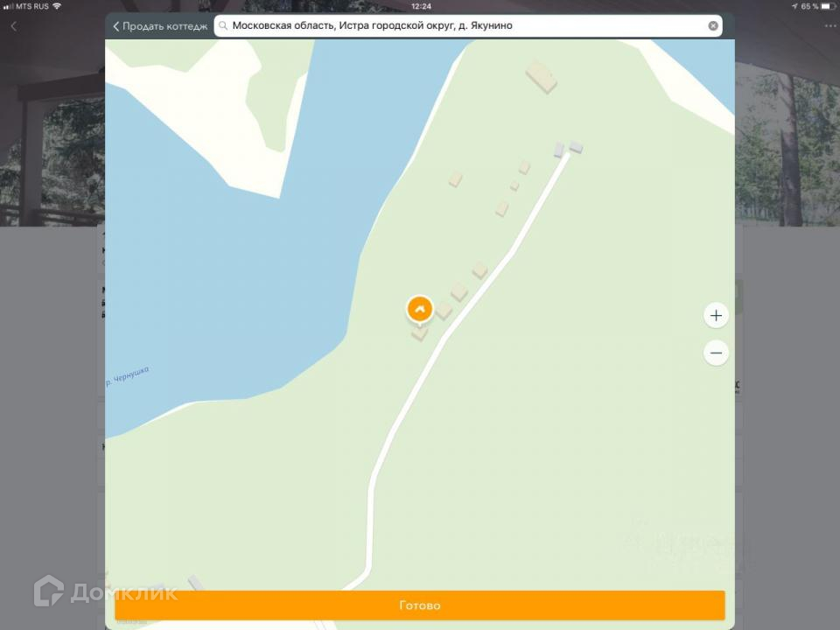Clear the address search field
840x630 pixels.
[x=713, y=25]
